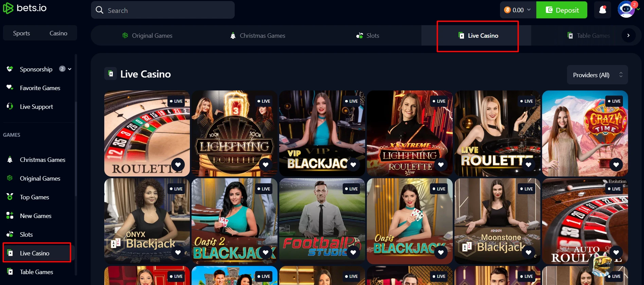The height and width of the screenshot is (285, 644).
Task: Favorite Moonstone Blackjack heart icon
Action: (529, 252)
